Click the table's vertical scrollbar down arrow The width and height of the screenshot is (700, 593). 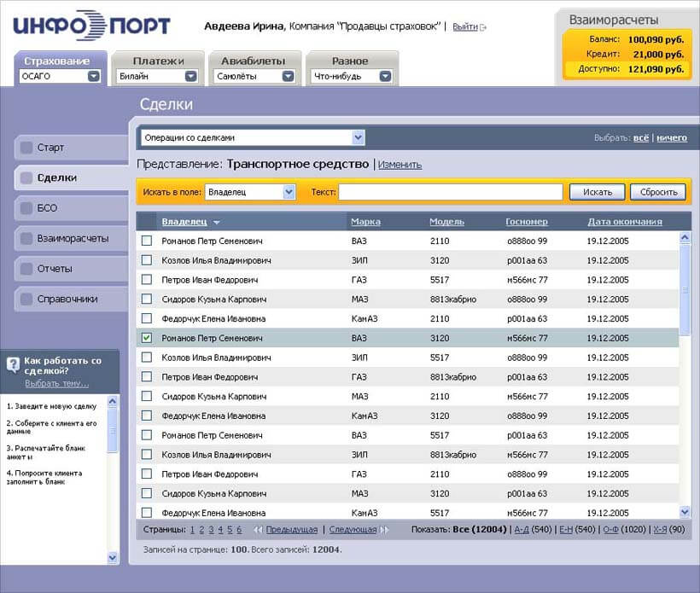tap(685, 511)
